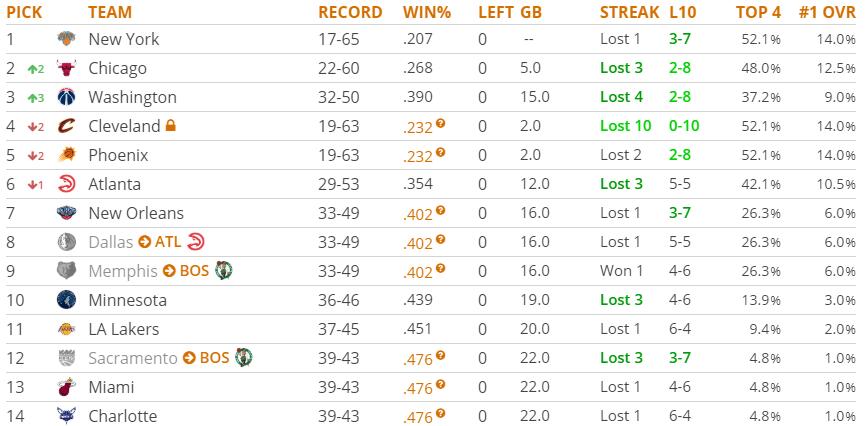Image resolution: width=865 pixels, height=426 pixels.
Task: Click the question mark icon beside Cleveland's .232
Action: click(x=440, y=124)
